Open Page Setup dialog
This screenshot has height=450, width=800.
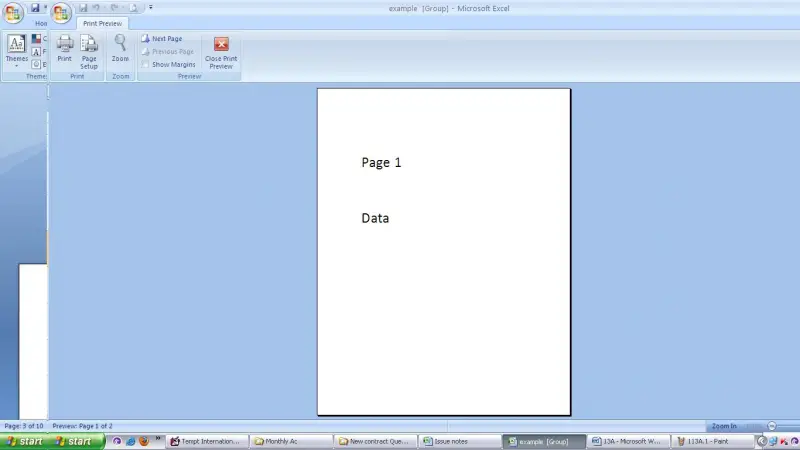[89, 52]
